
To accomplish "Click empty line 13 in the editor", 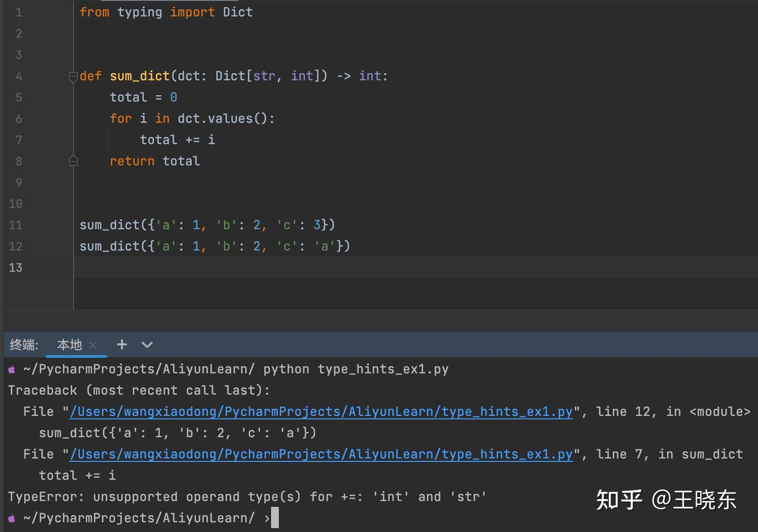I will coord(158,267).
